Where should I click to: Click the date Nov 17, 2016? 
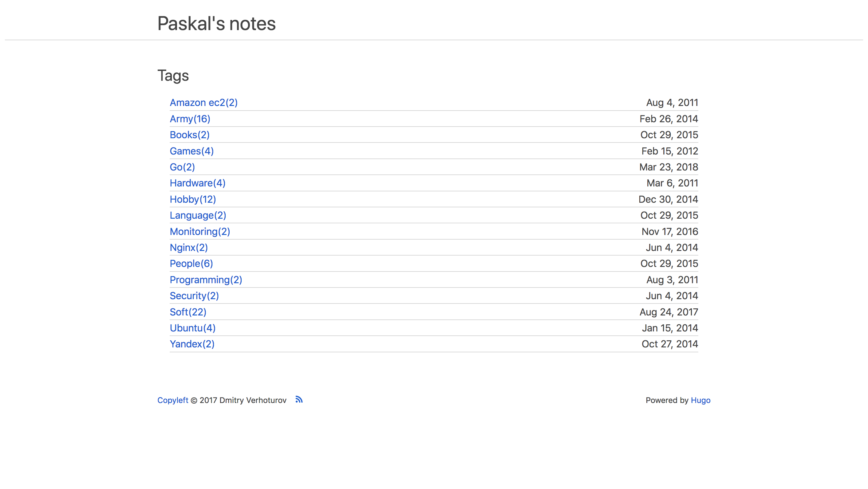[x=669, y=231]
